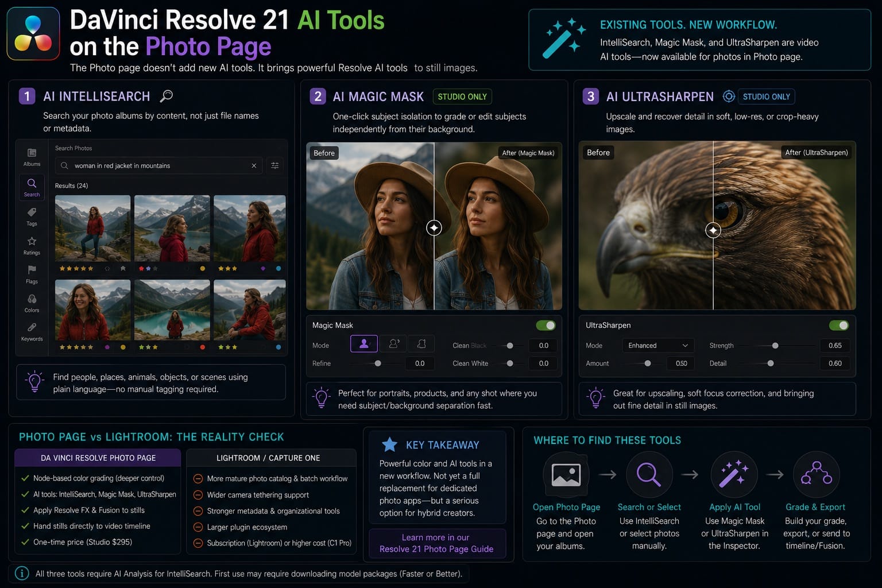Open the Enhanced mode dropdown
This screenshot has width=882, height=588.
[658, 345]
